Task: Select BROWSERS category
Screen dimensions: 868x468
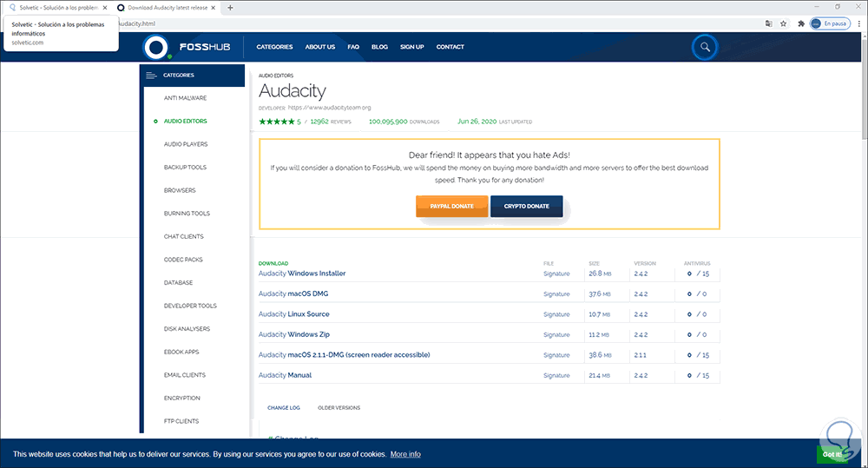Action: tap(180, 190)
